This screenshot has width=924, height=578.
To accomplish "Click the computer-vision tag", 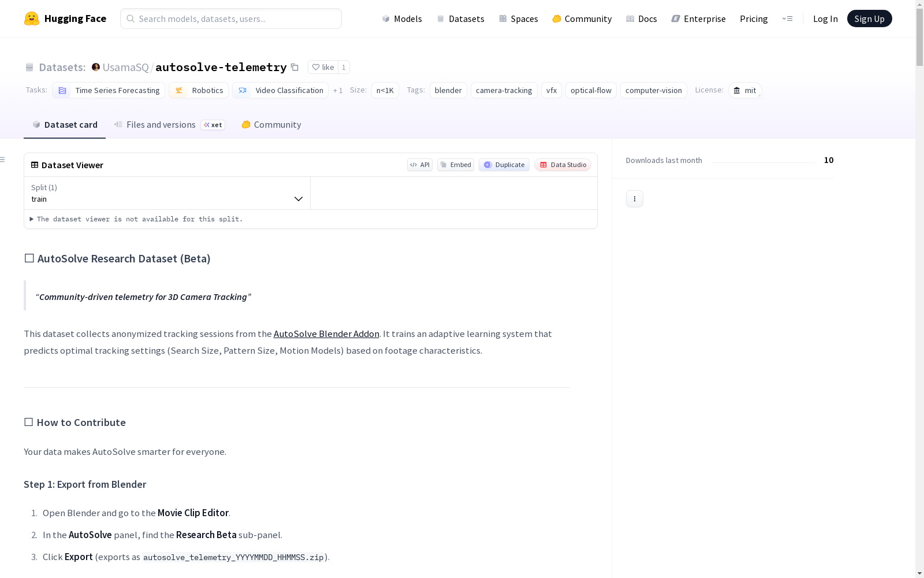I will 654,90.
